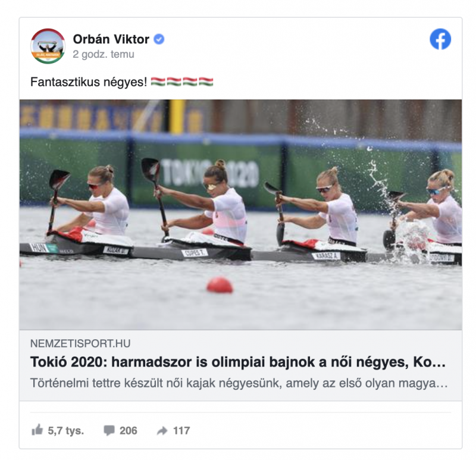Click the NEMZETISPORT.HU source domain
The height and width of the screenshot is (460, 476).
point(80,343)
